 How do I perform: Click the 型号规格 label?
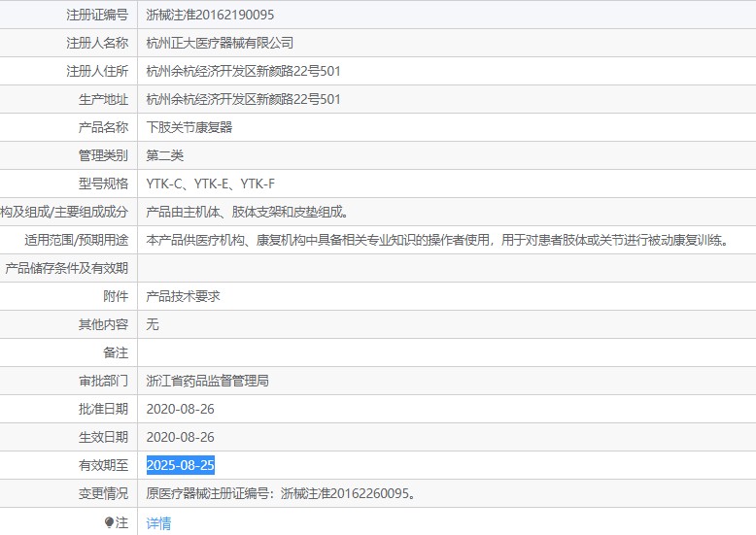click(x=104, y=184)
